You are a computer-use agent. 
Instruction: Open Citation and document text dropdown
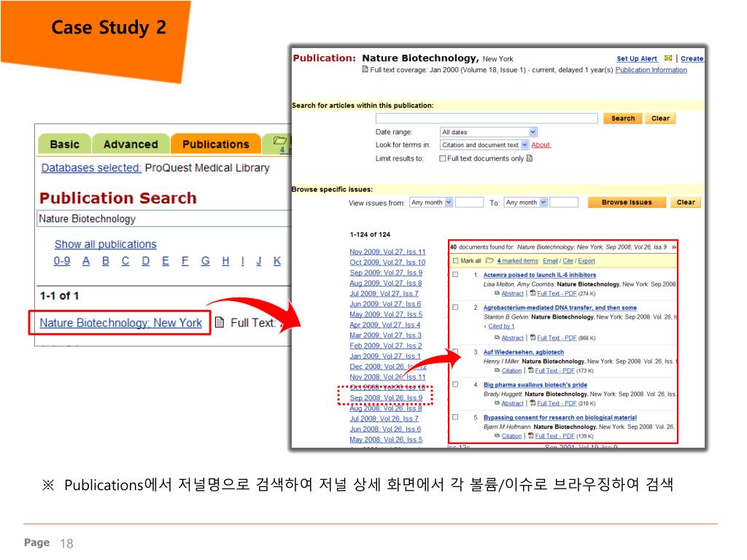point(484,145)
